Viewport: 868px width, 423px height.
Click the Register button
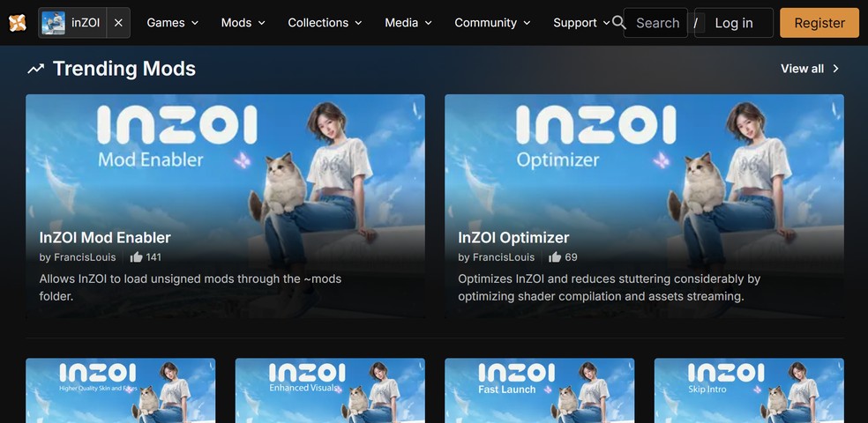(819, 23)
